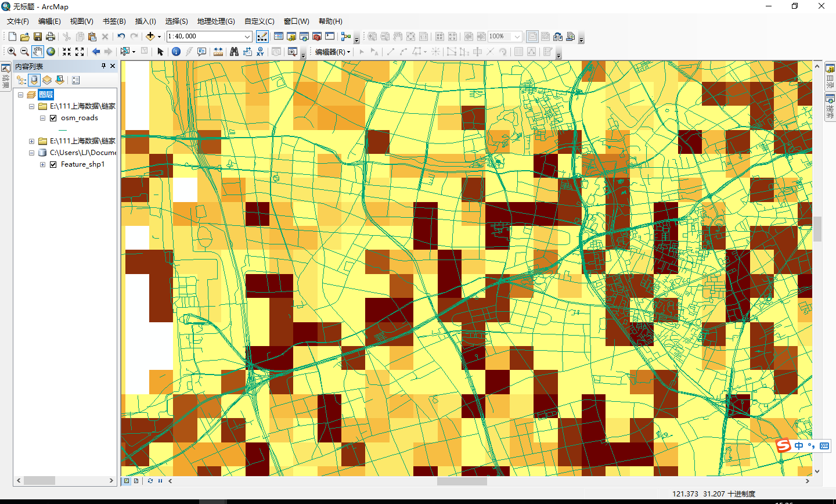Select the Zoom Out tool
This screenshot has height=504, width=836.
tap(24, 52)
